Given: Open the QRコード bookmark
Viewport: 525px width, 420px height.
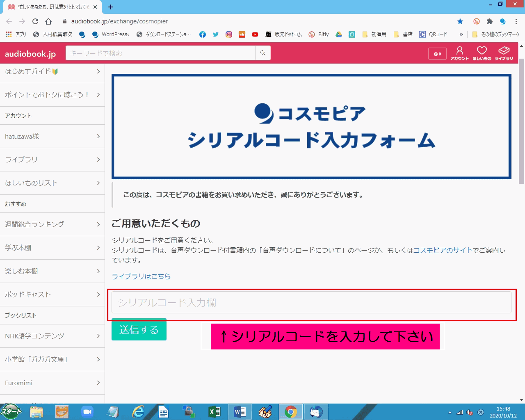Looking at the screenshot, I should click(x=433, y=34).
